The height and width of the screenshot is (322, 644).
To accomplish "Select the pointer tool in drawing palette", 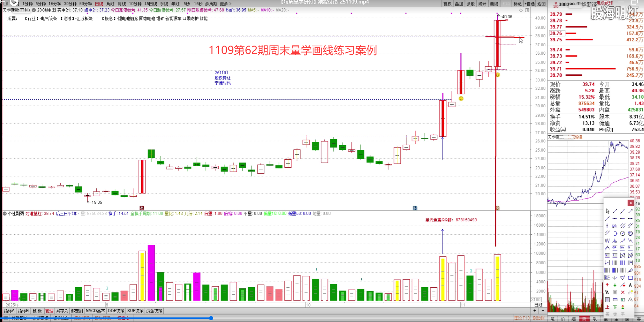I will [607, 211].
